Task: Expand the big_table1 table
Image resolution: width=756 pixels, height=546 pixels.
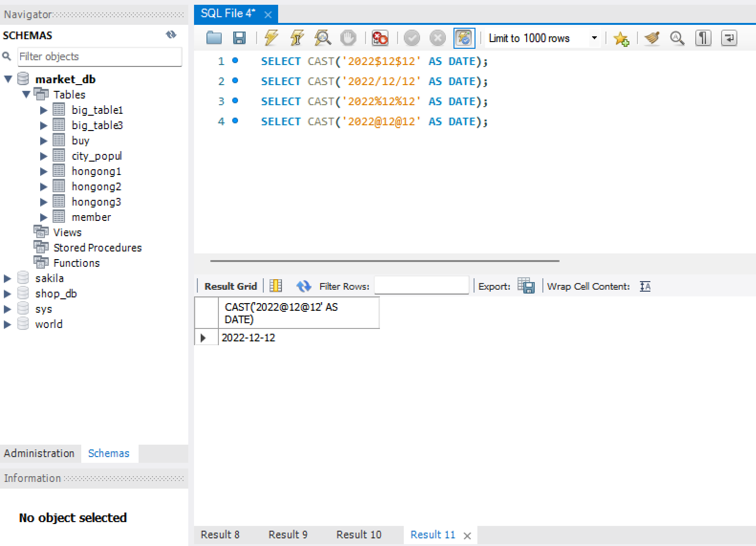Action: coord(43,110)
